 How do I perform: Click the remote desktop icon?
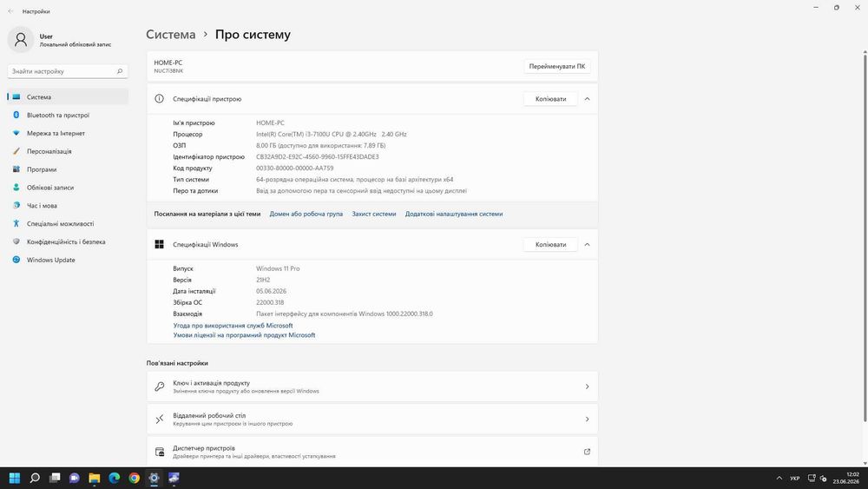coord(160,420)
